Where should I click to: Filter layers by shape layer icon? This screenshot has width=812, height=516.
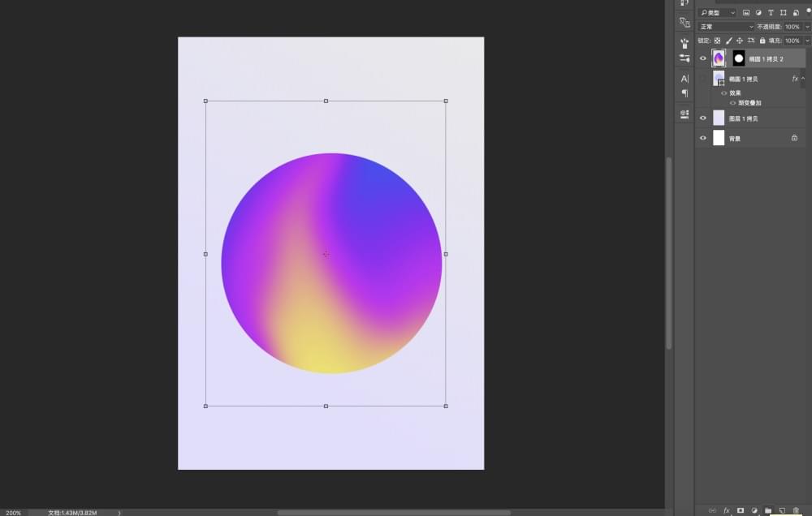[783, 12]
